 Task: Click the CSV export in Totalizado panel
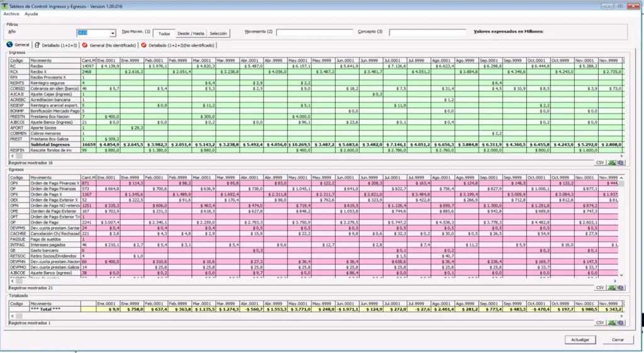point(600,322)
